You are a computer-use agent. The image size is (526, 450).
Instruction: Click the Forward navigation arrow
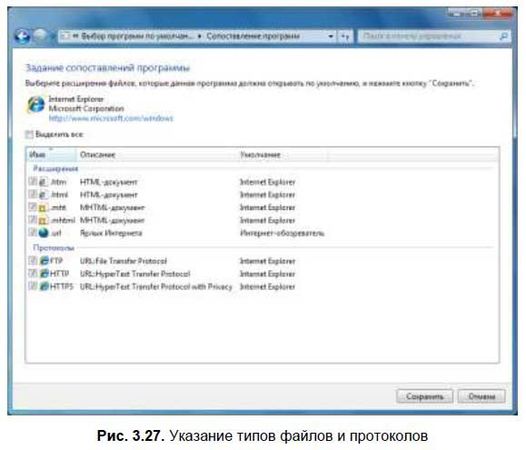tap(41, 36)
